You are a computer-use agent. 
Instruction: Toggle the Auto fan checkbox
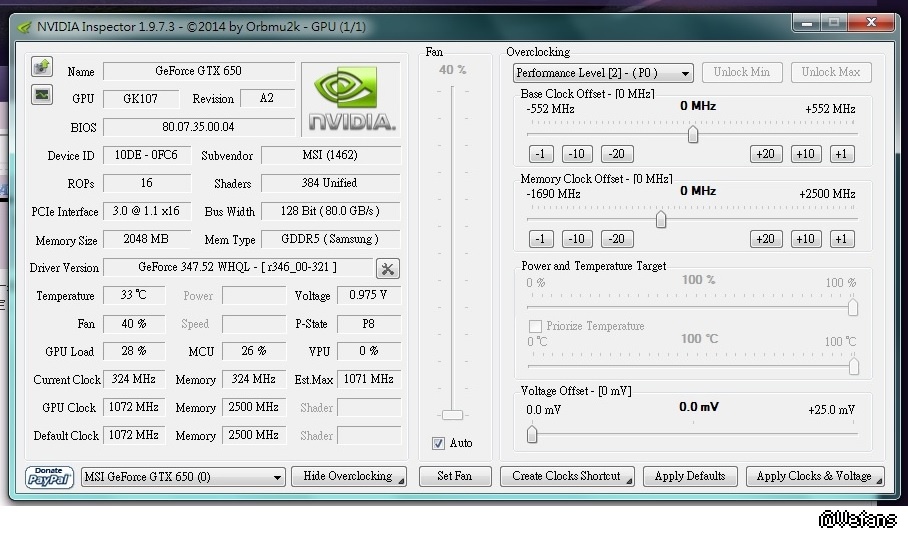pyautogui.click(x=438, y=443)
